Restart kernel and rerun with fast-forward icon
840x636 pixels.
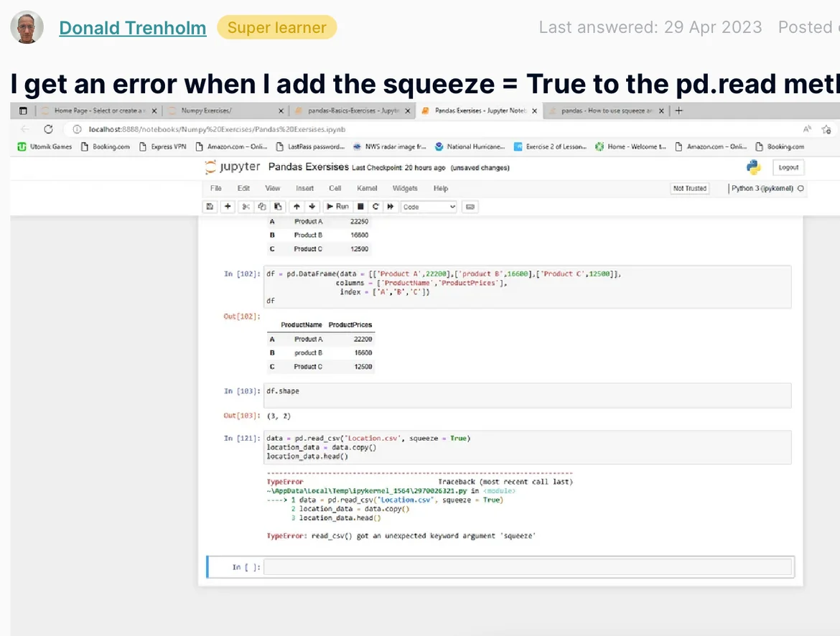click(x=391, y=207)
